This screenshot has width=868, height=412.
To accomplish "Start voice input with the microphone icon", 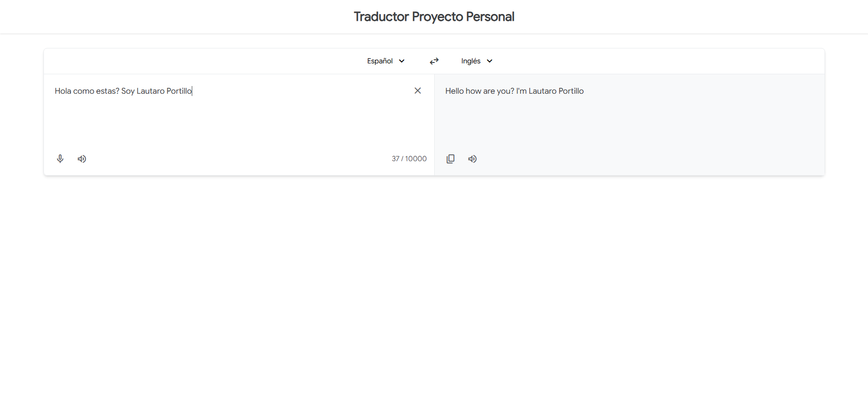I will click(60, 159).
